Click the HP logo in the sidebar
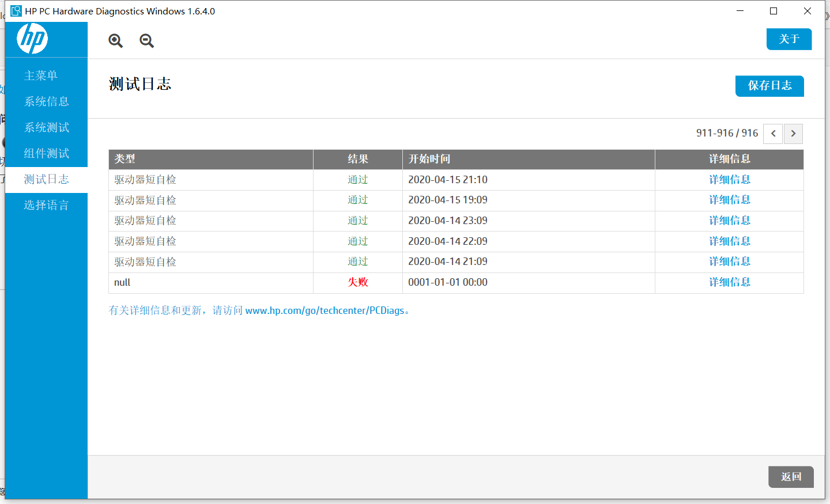This screenshot has height=504, width=830. (32, 39)
